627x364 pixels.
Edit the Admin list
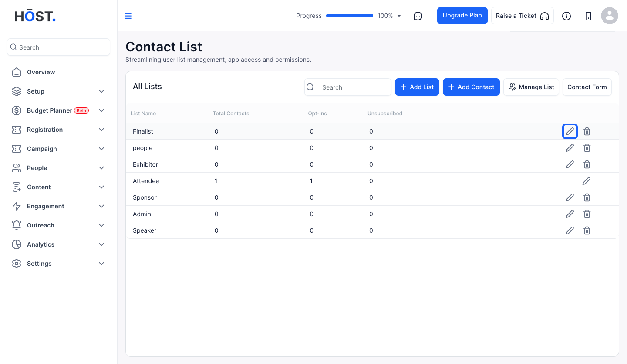point(570,214)
